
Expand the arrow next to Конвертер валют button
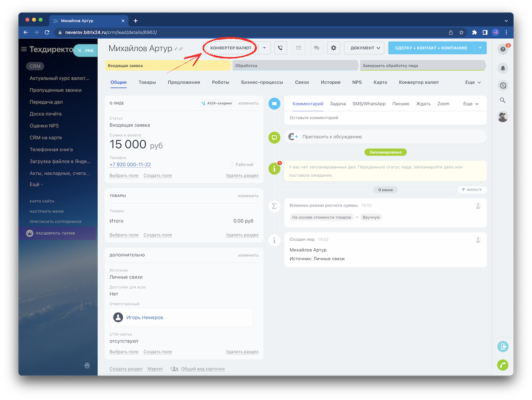click(x=264, y=48)
